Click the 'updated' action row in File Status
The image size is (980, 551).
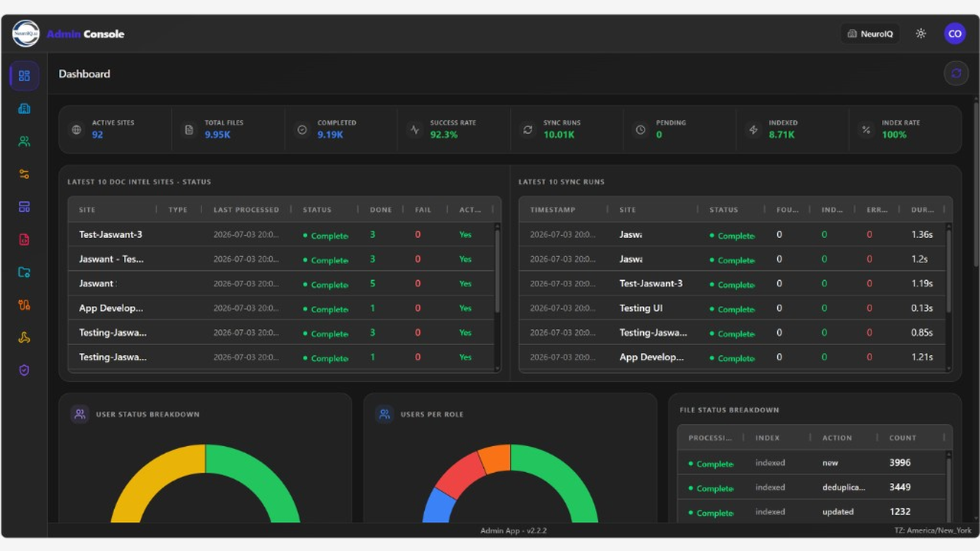(812, 511)
